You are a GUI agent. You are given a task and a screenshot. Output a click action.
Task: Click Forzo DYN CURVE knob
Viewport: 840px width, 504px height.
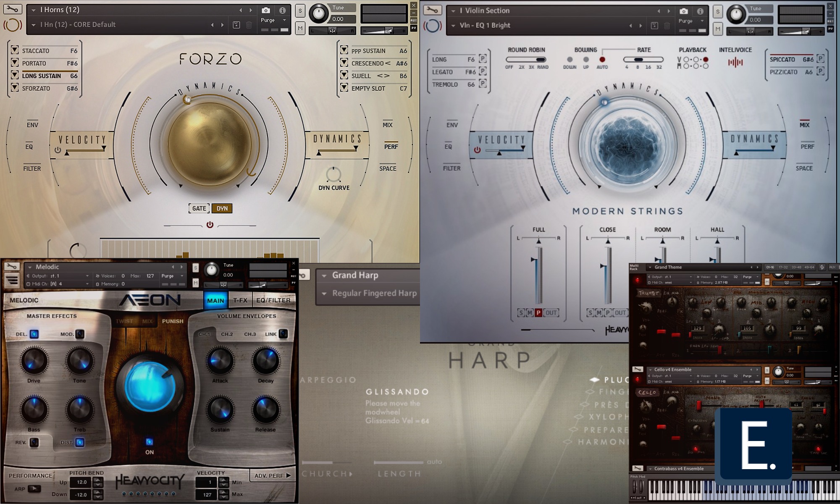333,174
